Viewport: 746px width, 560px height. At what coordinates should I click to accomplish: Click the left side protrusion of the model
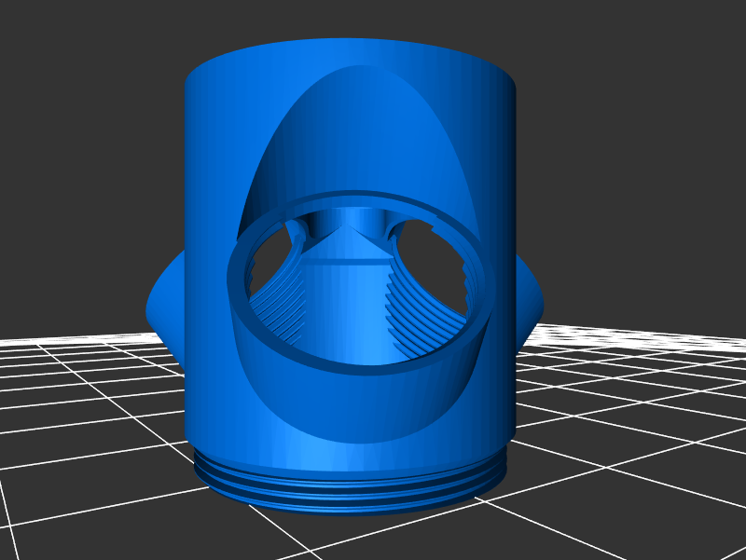point(166,303)
